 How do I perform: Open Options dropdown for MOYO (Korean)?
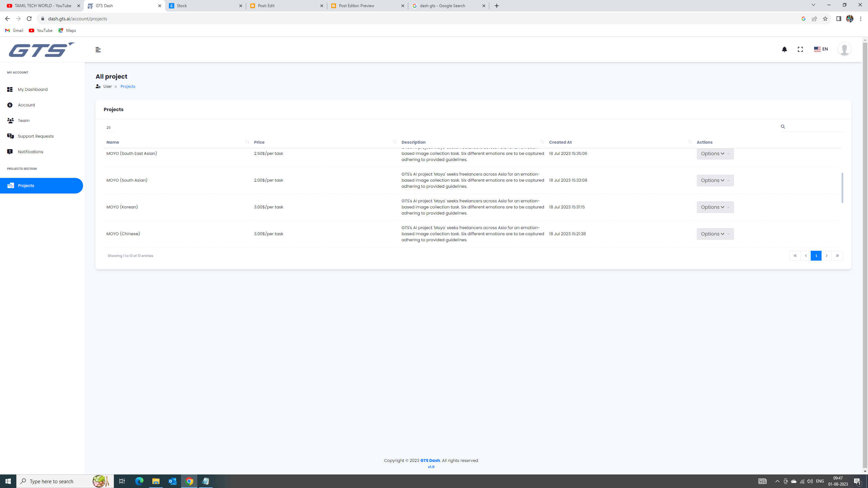[715, 207]
